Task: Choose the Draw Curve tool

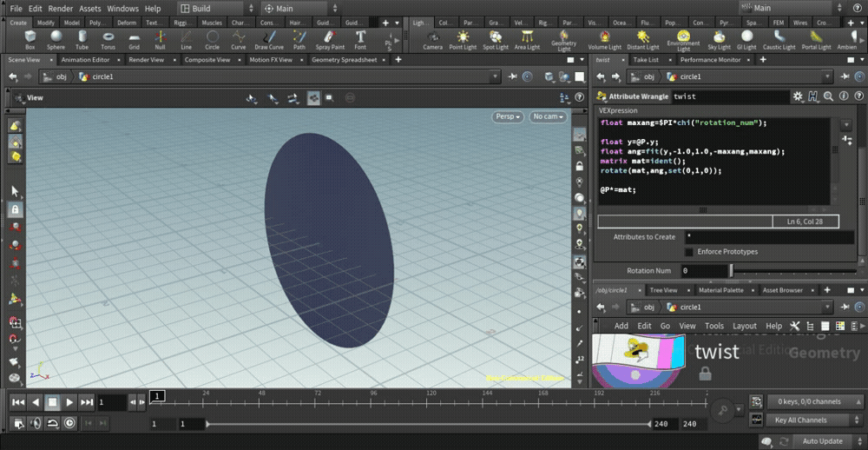Action: pyautogui.click(x=269, y=39)
